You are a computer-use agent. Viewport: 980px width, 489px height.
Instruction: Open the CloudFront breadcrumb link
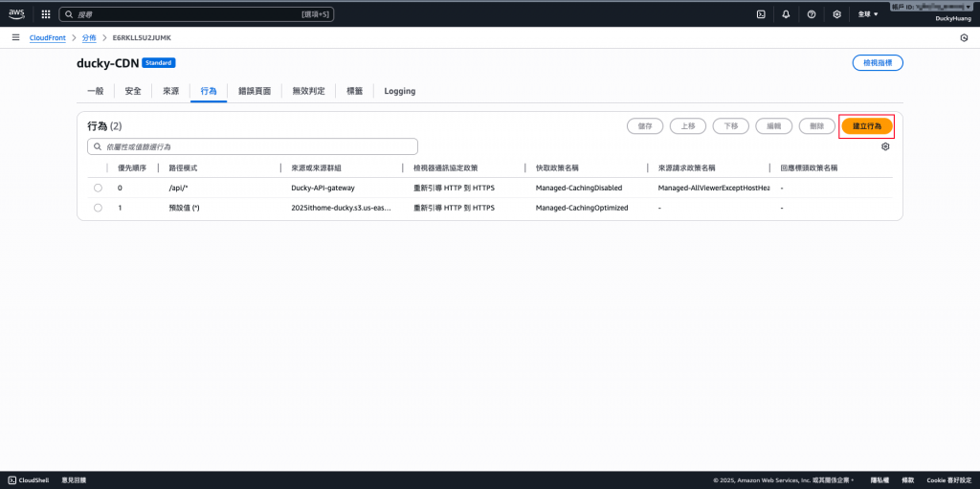click(48, 37)
